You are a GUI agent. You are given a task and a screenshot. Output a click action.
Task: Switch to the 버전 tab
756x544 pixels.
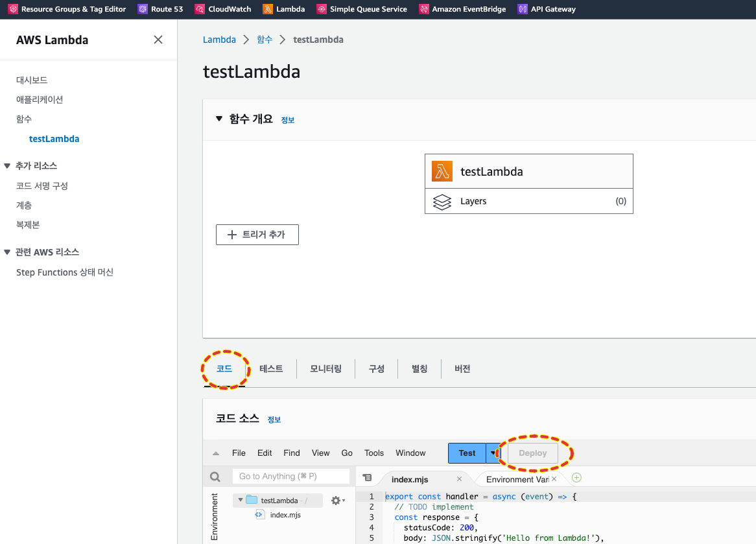[462, 369]
